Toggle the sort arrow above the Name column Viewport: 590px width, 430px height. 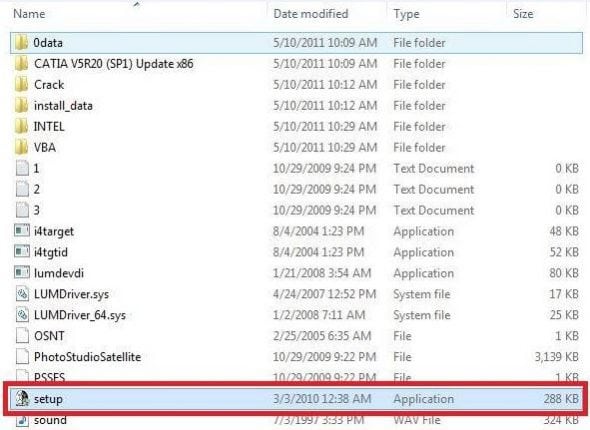click(x=137, y=5)
